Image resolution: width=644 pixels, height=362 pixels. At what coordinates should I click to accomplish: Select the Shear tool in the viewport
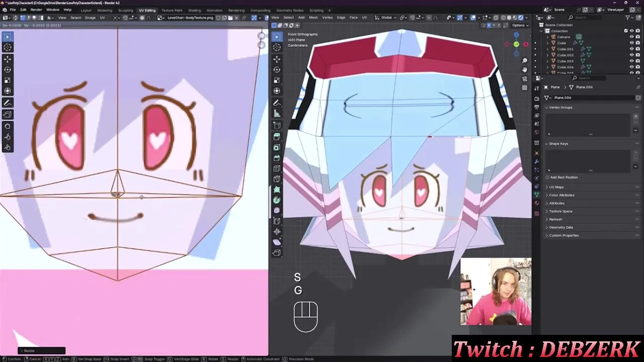277,242
